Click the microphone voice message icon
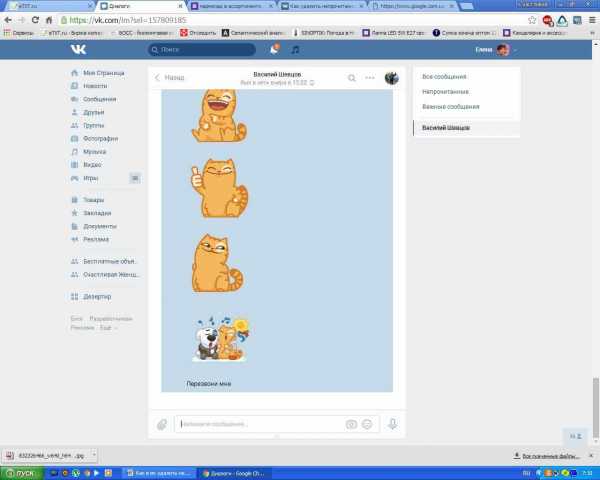 [393, 424]
